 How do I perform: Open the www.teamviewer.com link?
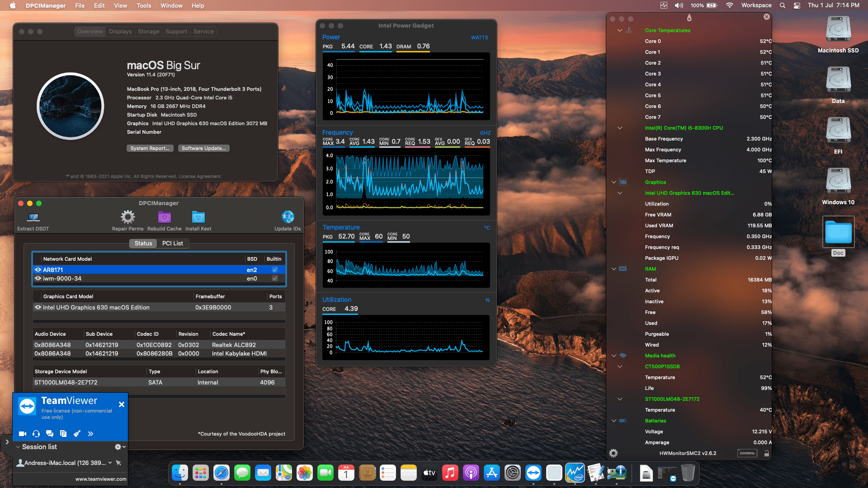(101, 479)
